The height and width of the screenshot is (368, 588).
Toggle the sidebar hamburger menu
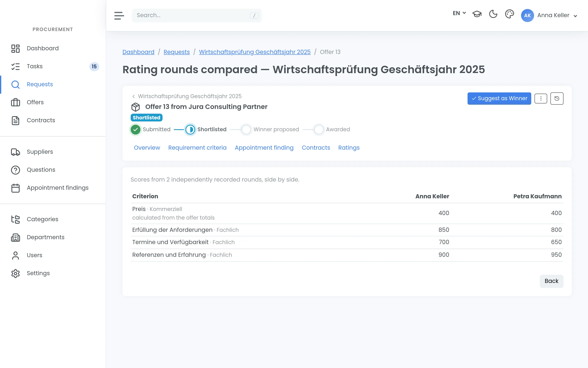(x=119, y=15)
